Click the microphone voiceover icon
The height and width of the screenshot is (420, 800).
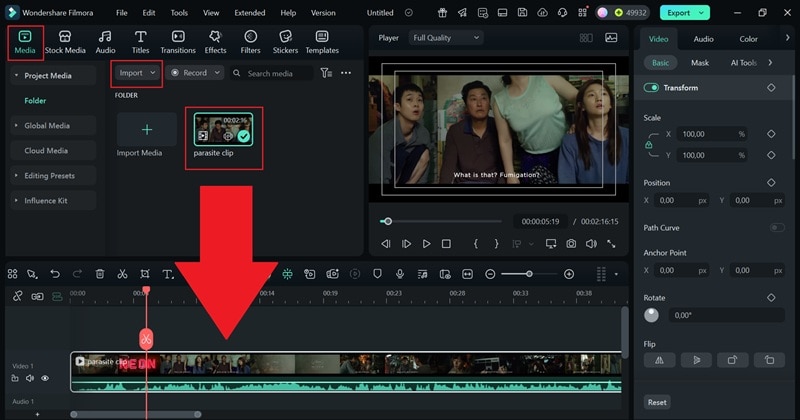[400, 274]
